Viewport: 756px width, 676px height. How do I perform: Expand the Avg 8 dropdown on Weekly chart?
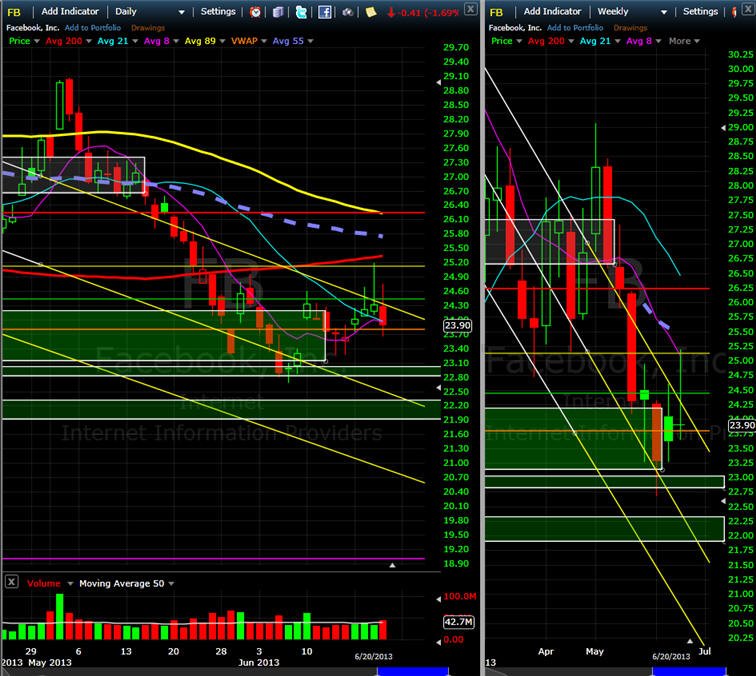point(659,41)
